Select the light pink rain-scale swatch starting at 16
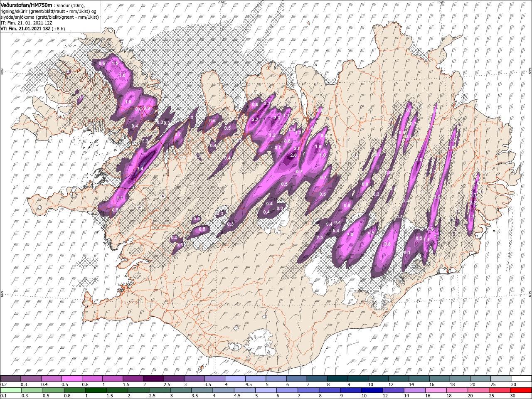Viewport: 532px width, 399px height. (436, 390)
